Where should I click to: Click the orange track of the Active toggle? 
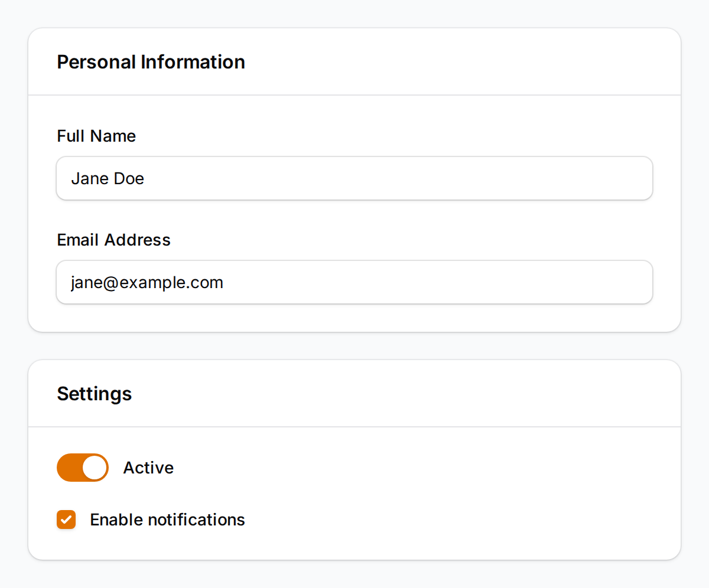coord(69,468)
